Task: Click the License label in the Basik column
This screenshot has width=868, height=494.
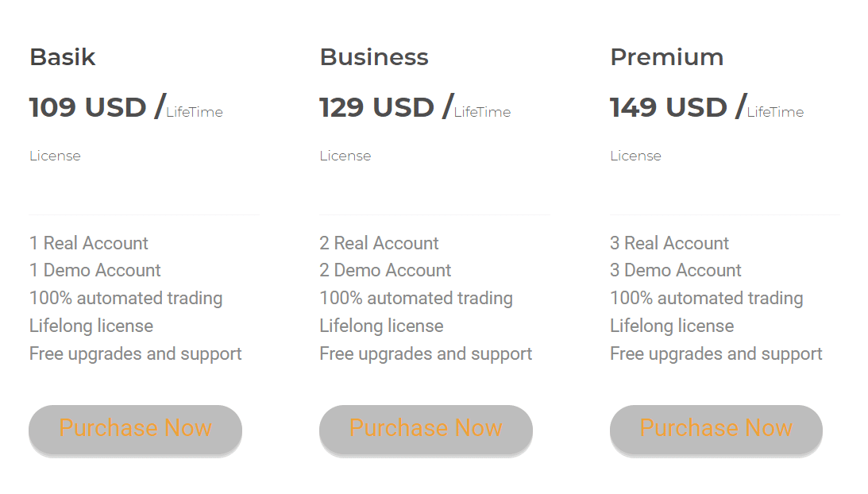Action: coord(55,156)
